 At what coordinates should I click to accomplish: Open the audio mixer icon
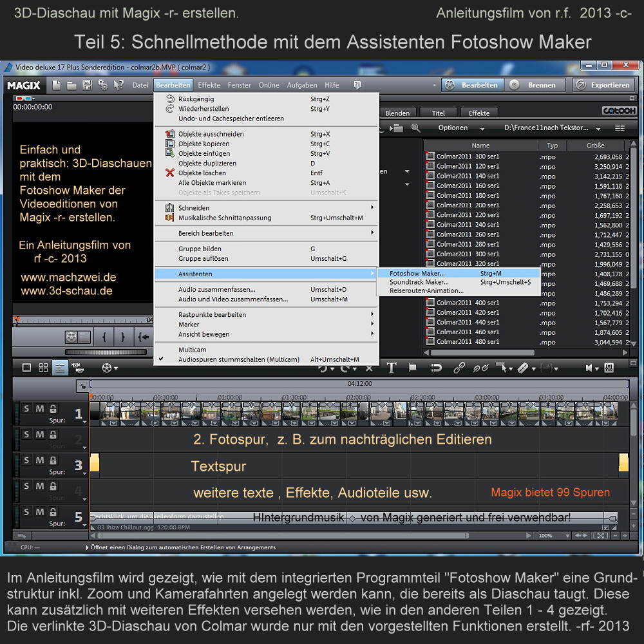point(609,368)
